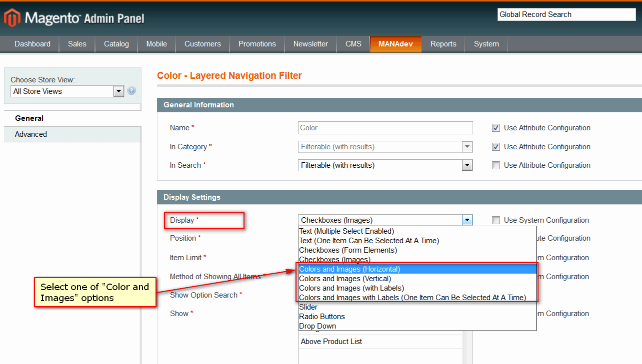This screenshot has height=364, width=642.
Task: Open the In Search dropdown
Action: (x=385, y=165)
